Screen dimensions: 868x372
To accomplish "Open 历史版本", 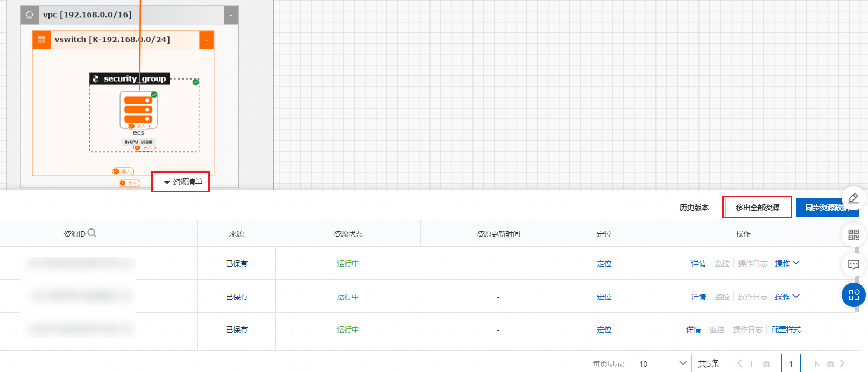I will click(694, 208).
